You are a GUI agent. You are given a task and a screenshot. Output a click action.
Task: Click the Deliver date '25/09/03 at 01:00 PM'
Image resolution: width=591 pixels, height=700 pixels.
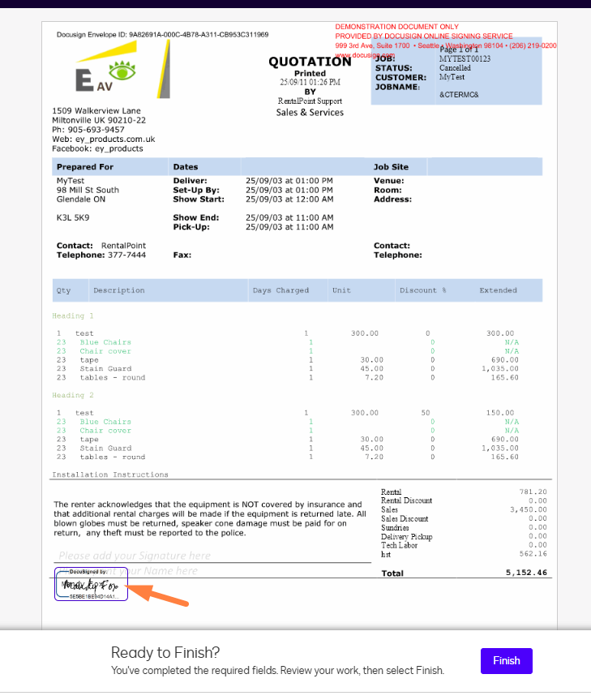pos(289,180)
